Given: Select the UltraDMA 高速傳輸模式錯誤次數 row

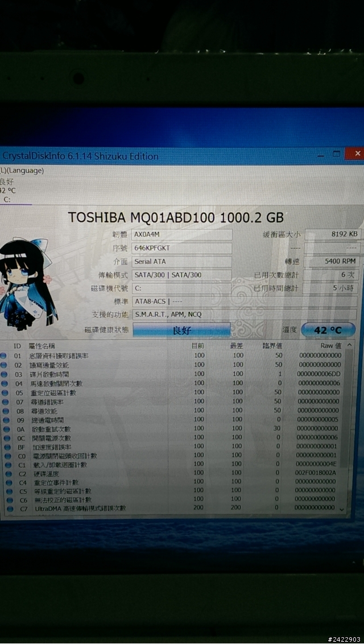Looking at the screenshot, I should click(172, 508).
